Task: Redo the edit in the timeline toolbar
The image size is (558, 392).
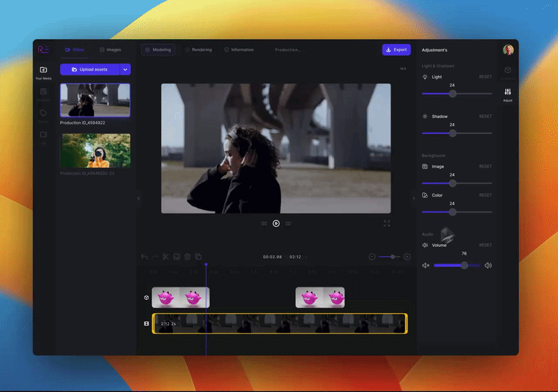Action: 155,257
